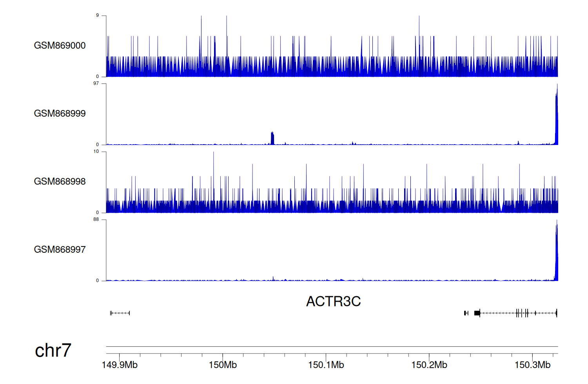The image size is (588, 384).
Task: Click the GSM869000 track label
Action: coord(60,45)
